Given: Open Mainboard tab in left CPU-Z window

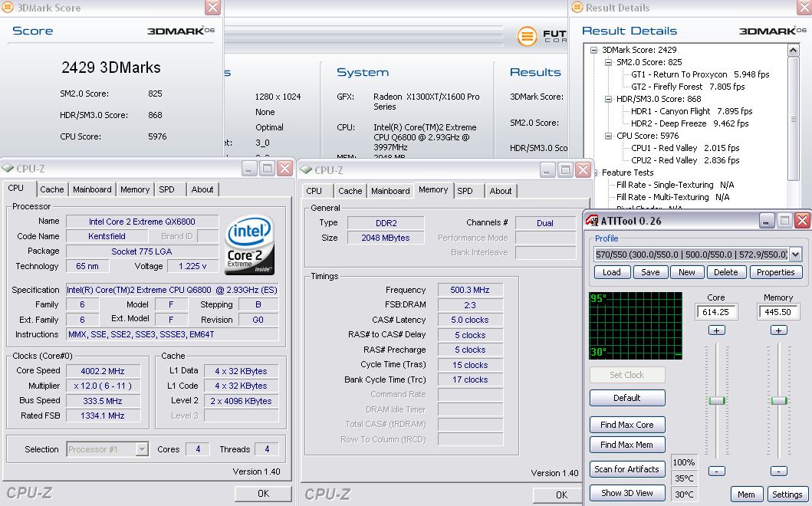Looking at the screenshot, I should click(92, 189).
